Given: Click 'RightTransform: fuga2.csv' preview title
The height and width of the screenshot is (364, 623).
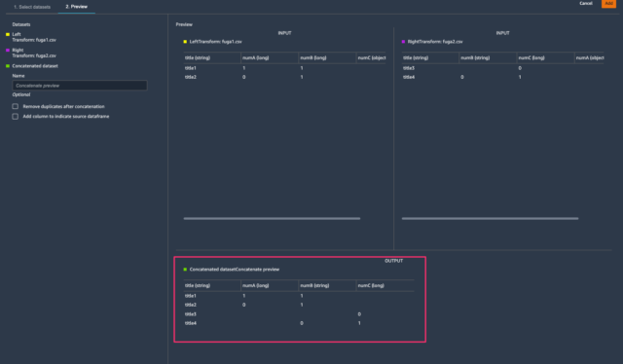Looking at the screenshot, I should (435, 42).
